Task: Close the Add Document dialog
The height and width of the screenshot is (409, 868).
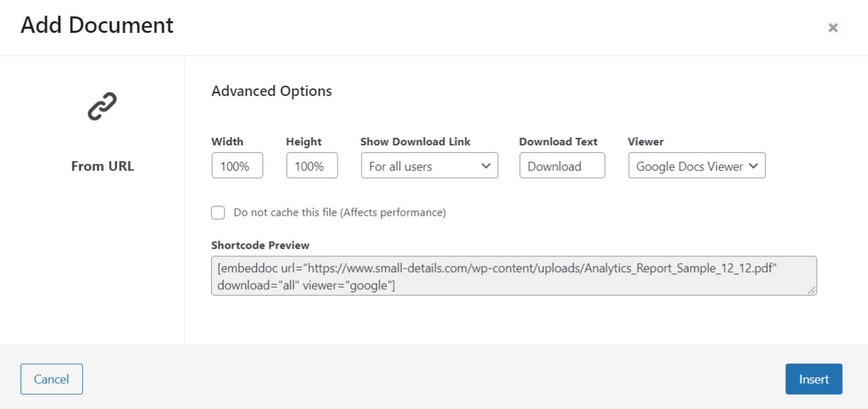Action: point(832,28)
